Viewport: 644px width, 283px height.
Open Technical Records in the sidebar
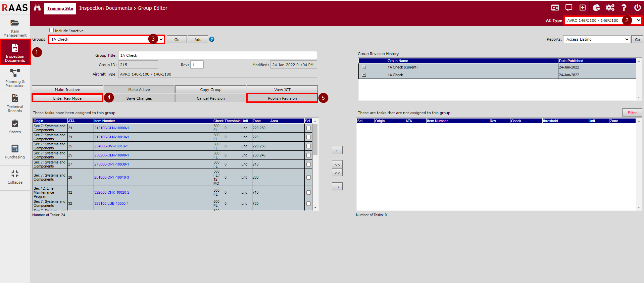15,103
